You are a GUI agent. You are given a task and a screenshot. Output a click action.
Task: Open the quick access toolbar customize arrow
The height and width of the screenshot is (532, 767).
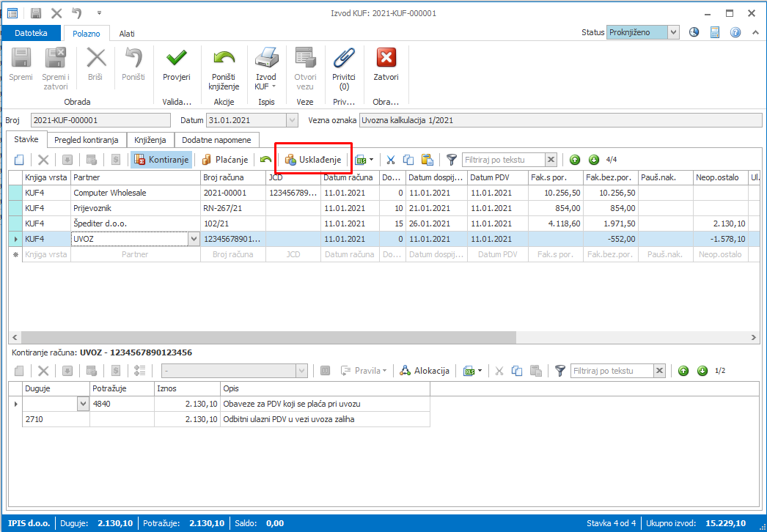coord(99,13)
